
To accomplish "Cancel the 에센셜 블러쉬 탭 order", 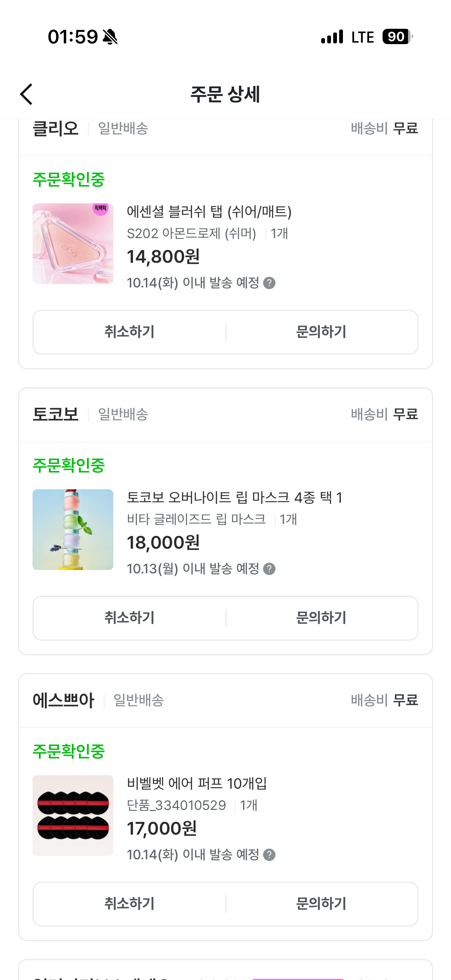I will 129,332.
